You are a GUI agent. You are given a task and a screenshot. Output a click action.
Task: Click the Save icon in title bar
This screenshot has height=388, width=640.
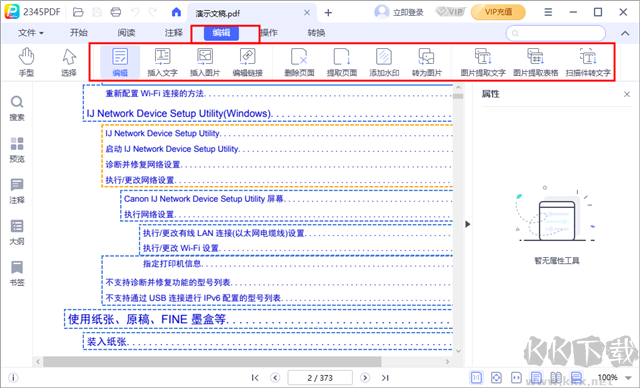pyautogui.click(x=97, y=12)
